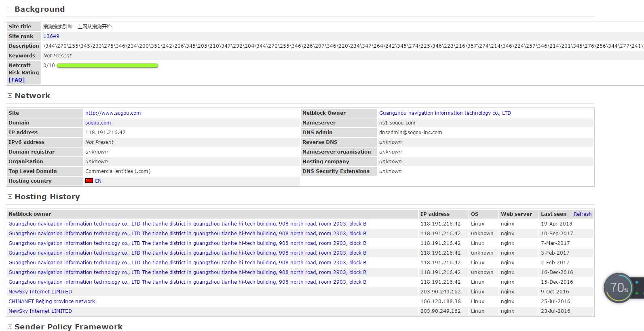Click the 'Last seen' column header
The width and height of the screenshot is (644, 331).
554,214
